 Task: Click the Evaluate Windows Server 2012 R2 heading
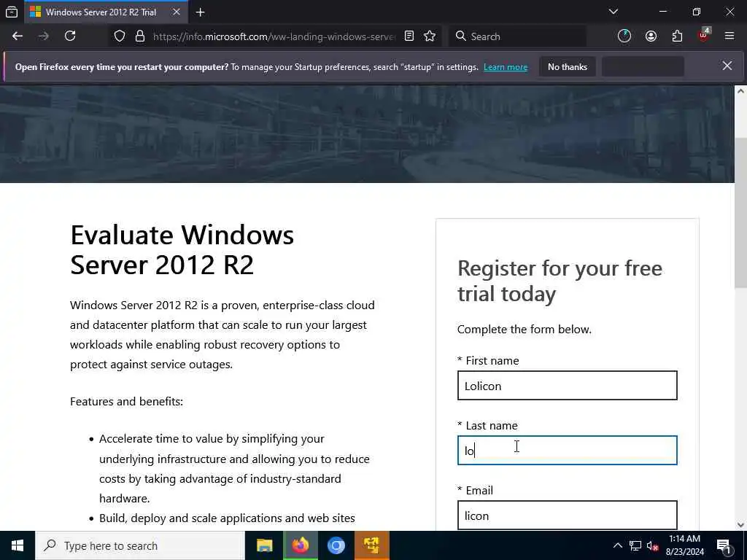coord(182,249)
